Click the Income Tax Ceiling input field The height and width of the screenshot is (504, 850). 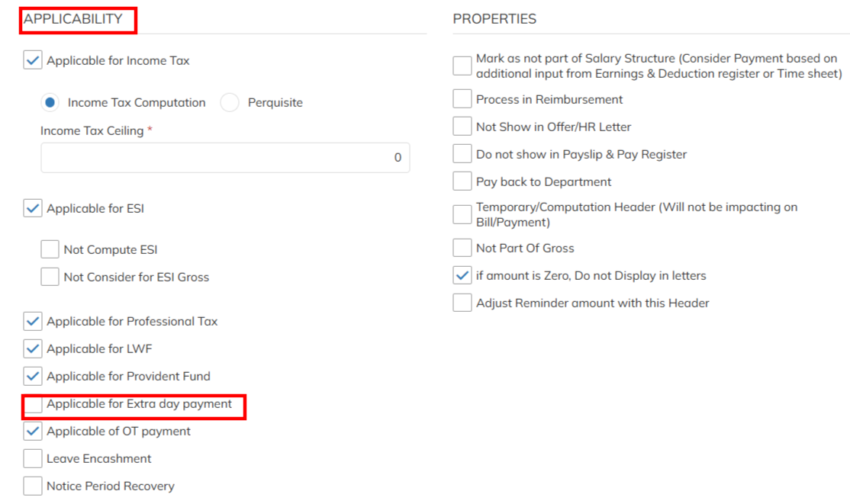225,158
